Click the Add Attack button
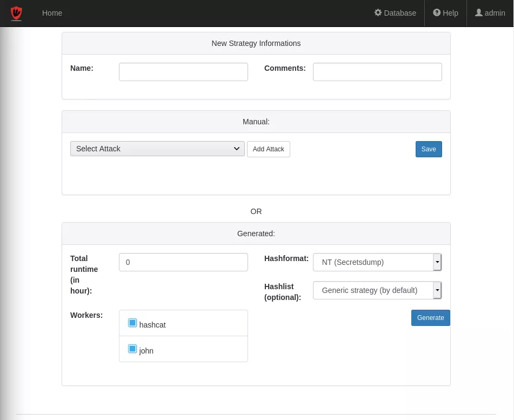Image resolution: width=514 pixels, height=420 pixels. pyautogui.click(x=269, y=149)
